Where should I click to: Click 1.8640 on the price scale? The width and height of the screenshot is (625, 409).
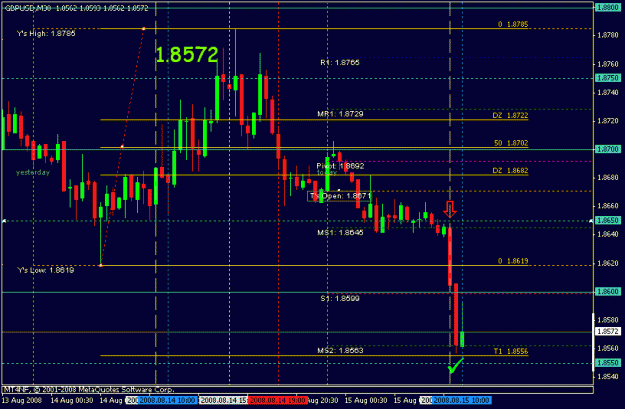click(x=608, y=234)
